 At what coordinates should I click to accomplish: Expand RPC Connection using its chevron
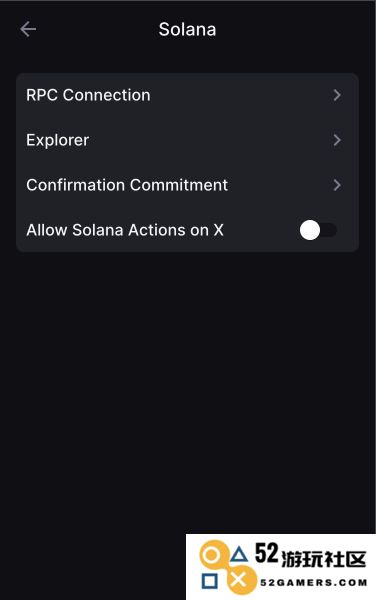(337, 95)
